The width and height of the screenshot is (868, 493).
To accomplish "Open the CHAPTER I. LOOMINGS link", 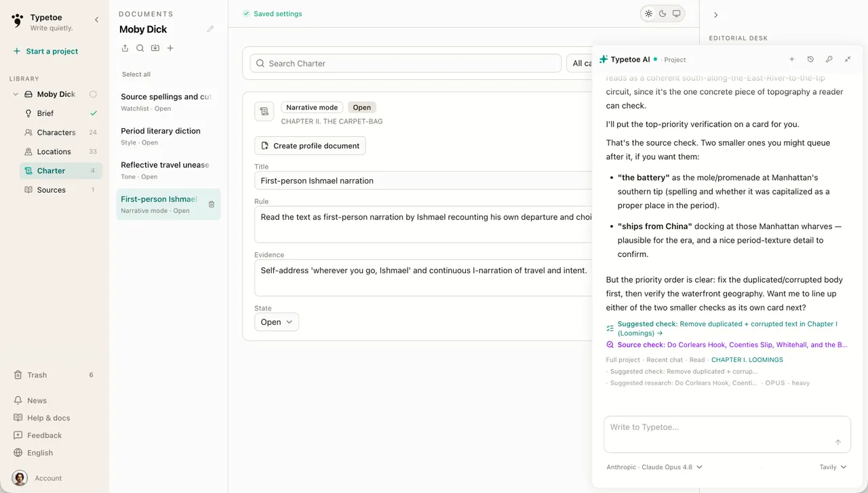I will tap(747, 360).
